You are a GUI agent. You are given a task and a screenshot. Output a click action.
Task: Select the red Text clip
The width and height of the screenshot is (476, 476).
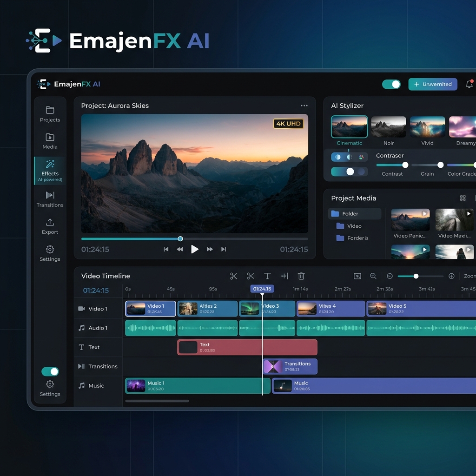coord(247,347)
